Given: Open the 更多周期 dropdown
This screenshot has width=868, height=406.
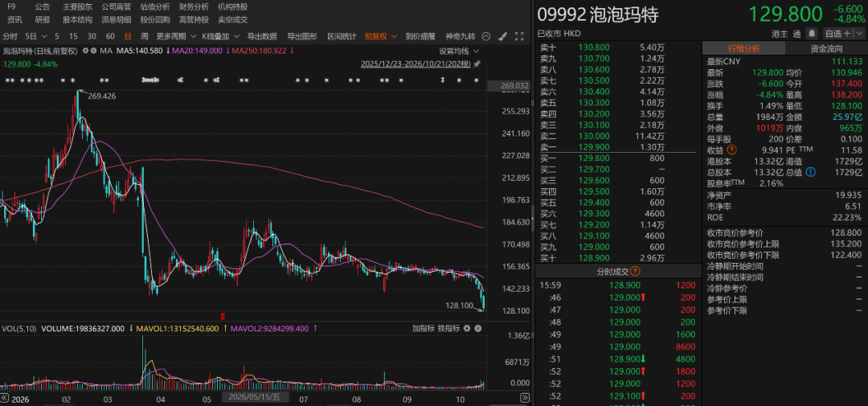Looking at the screenshot, I should 176,36.
